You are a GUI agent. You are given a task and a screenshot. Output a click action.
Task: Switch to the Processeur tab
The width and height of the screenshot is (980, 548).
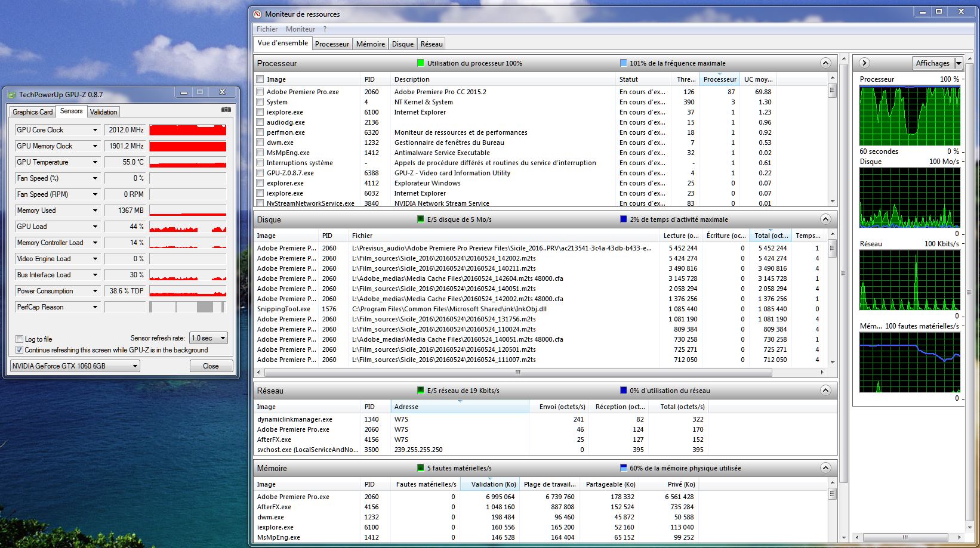tap(332, 44)
